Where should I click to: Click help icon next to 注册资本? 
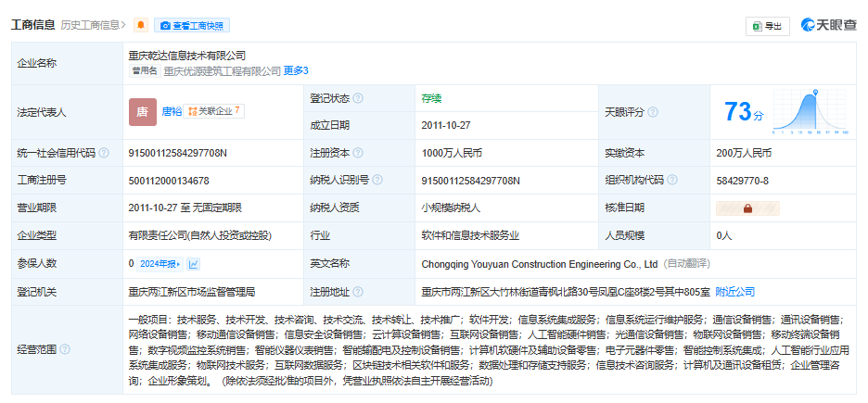point(358,153)
